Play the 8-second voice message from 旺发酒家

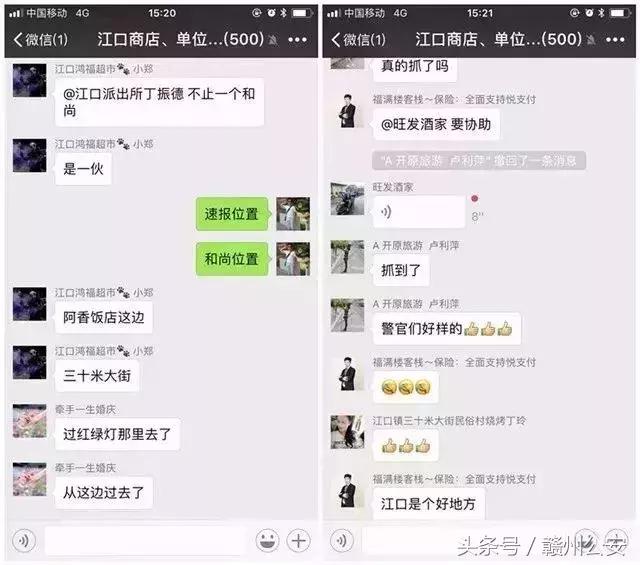(419, 211)
